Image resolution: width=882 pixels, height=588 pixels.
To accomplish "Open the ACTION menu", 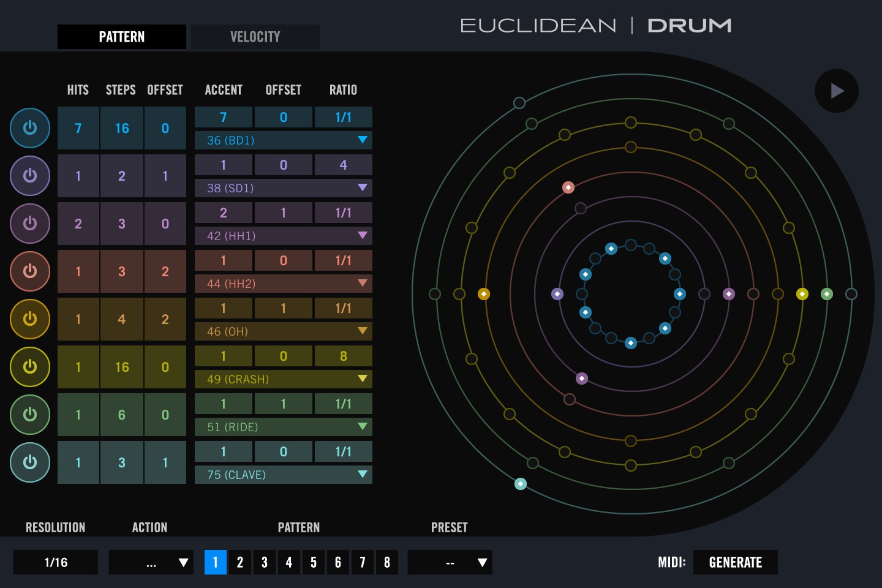I will 150,562.
